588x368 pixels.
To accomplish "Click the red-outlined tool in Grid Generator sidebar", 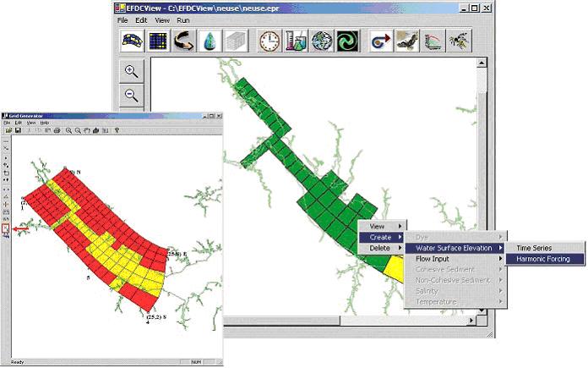I will 6,228.
